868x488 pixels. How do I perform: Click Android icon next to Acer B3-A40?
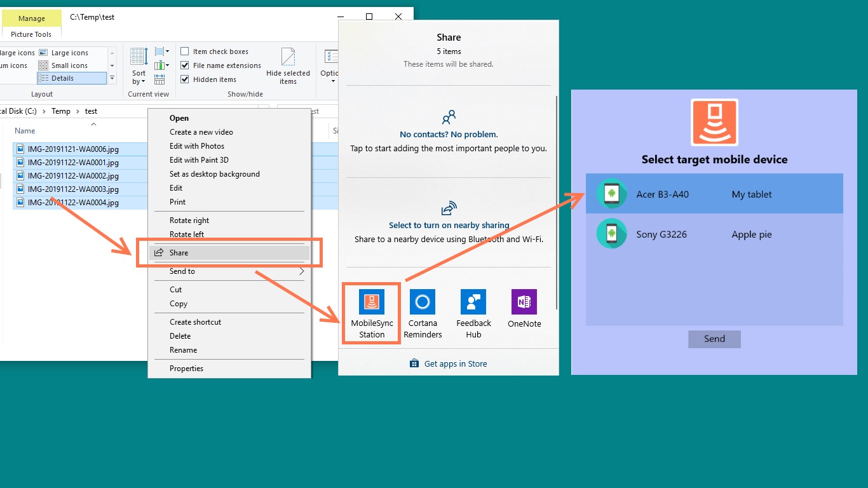(x=611, y=194)
